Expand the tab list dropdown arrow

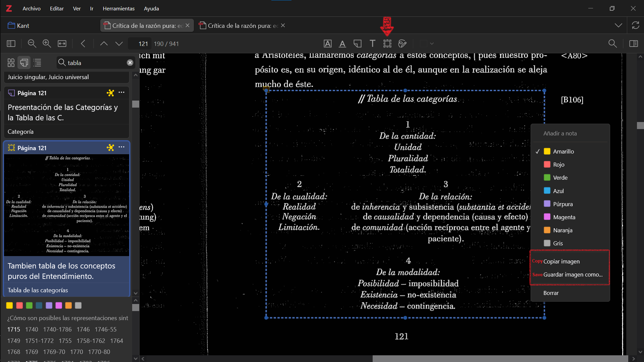[x=619, y=25]
